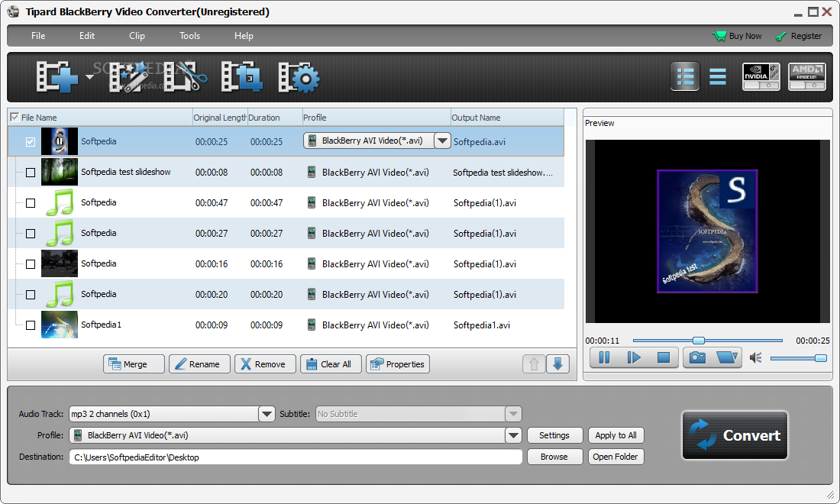Switch to detailed list view mode
The width and height of the screenshot is (840, 504).
point(685,76)
